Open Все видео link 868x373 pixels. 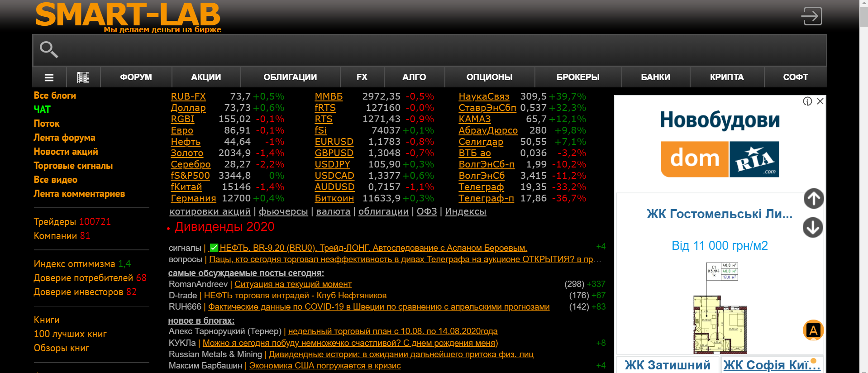[55, 180]
